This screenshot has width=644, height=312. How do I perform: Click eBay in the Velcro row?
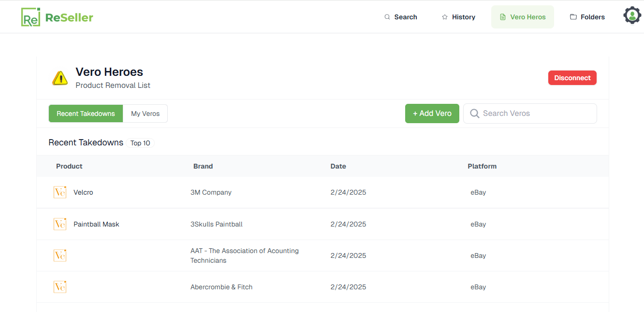478,192
